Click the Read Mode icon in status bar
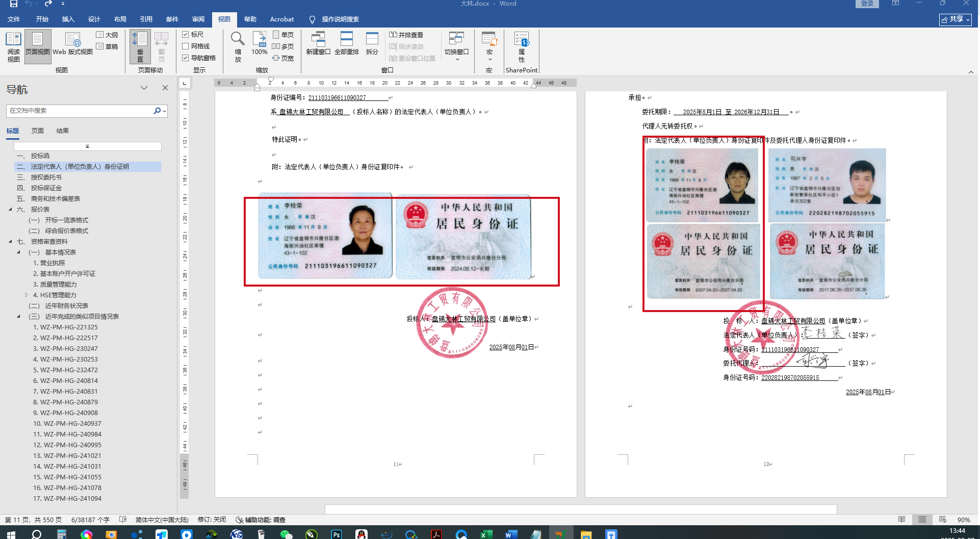Image resolution: width=980 pixels, height=539 pixels. 902,520
